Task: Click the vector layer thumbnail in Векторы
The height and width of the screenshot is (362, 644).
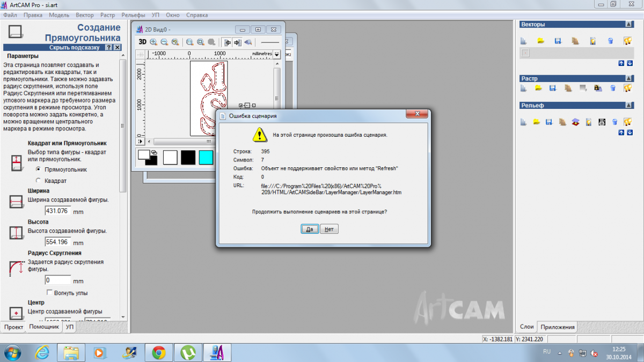Action: pyautogui.click(x=525, y=53)
